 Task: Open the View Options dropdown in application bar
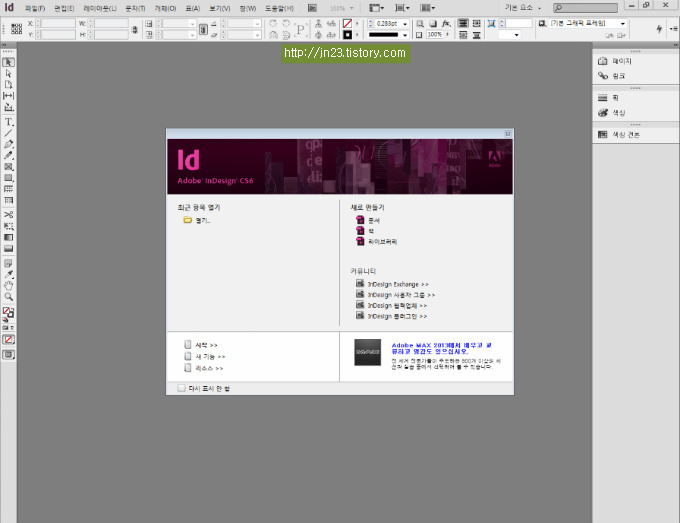[x=376, y=8]
